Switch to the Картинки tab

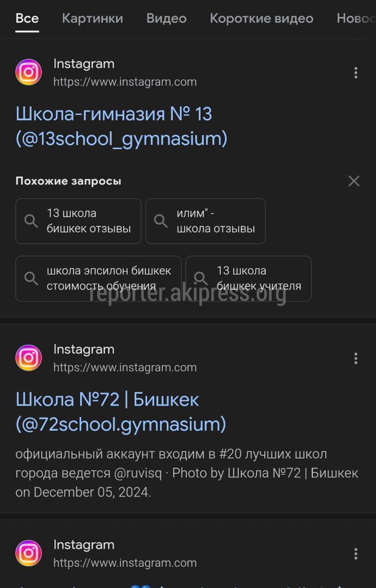[92, 19]
